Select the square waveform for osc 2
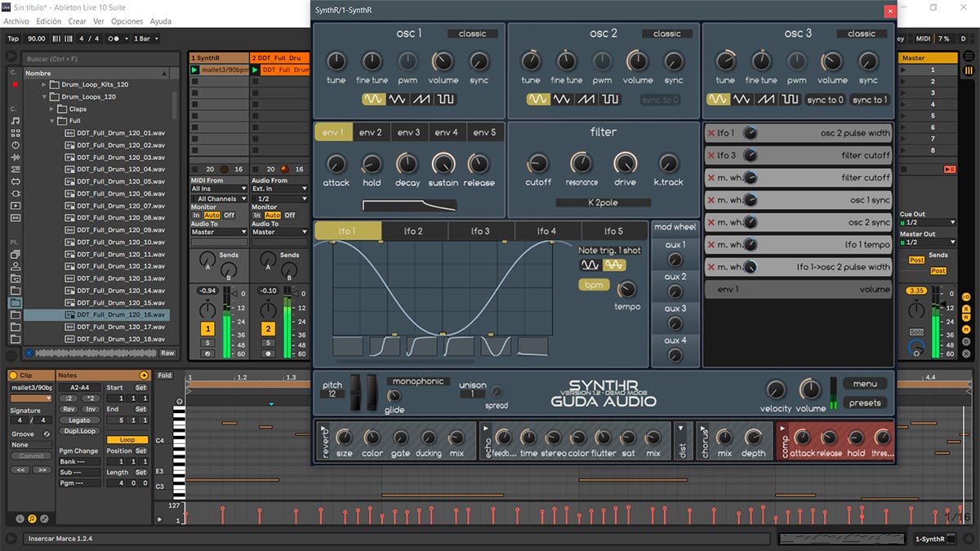This screenshot has width=980, height=551. (610, 100)
